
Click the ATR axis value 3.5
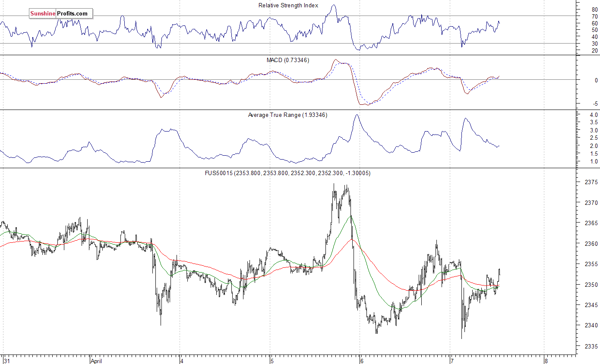[593, 122]
